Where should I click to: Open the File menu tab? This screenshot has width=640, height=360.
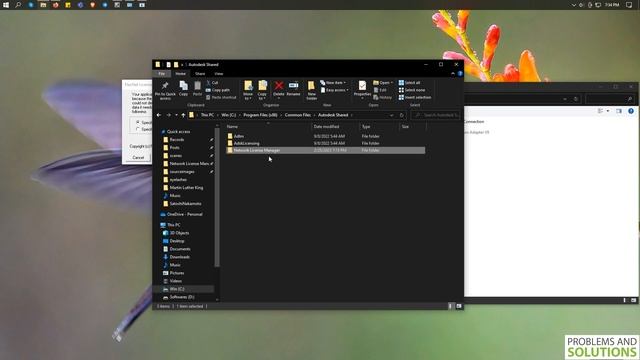162,73
